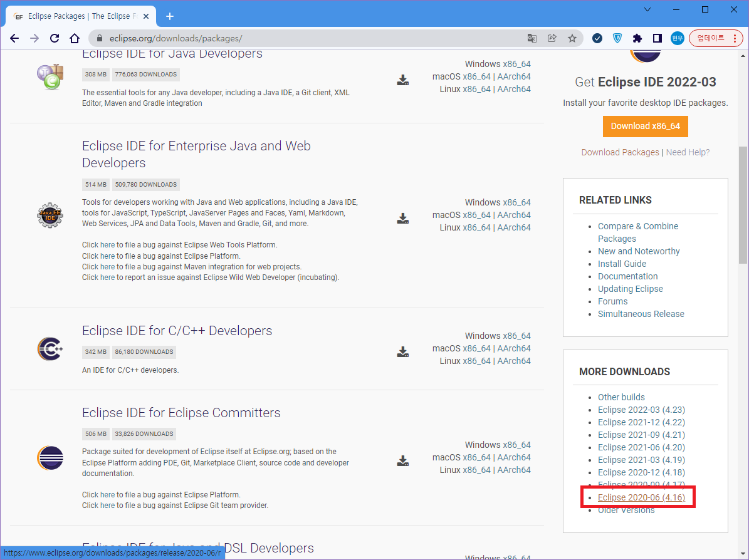Open the profile avatar menu
The height and width of the screenshot is (560, 749).
point(678,38)
